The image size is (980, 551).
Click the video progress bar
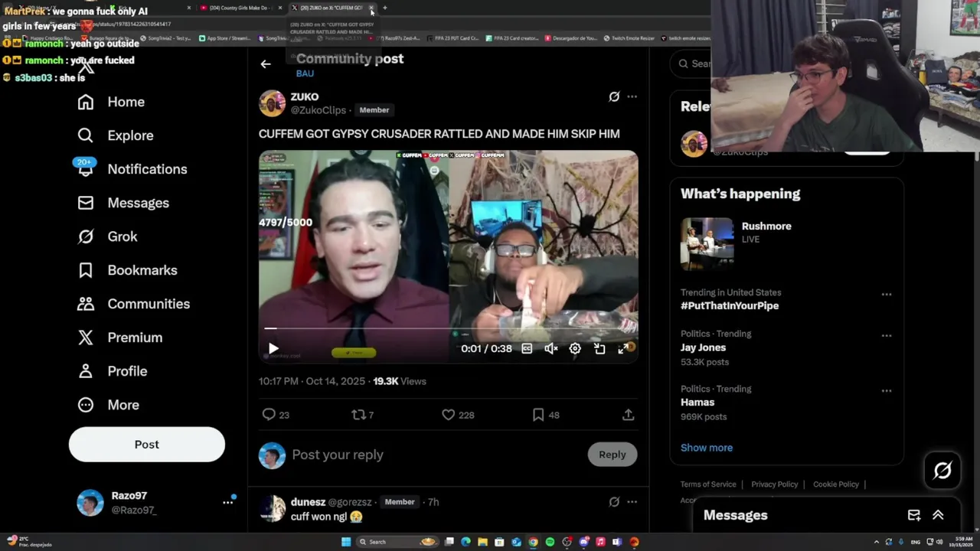(x=448, y=328)
